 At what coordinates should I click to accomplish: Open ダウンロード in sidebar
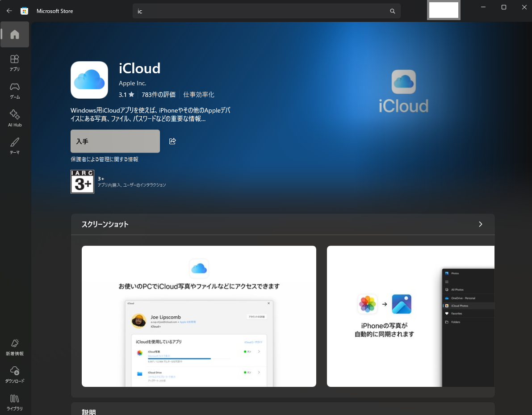click(15, 375)
